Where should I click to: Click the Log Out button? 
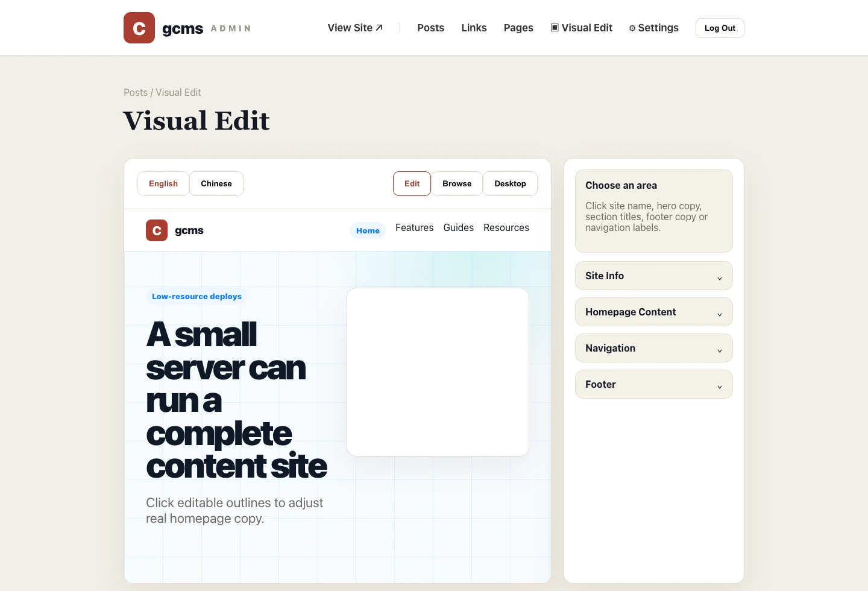[x=720, y=28]
